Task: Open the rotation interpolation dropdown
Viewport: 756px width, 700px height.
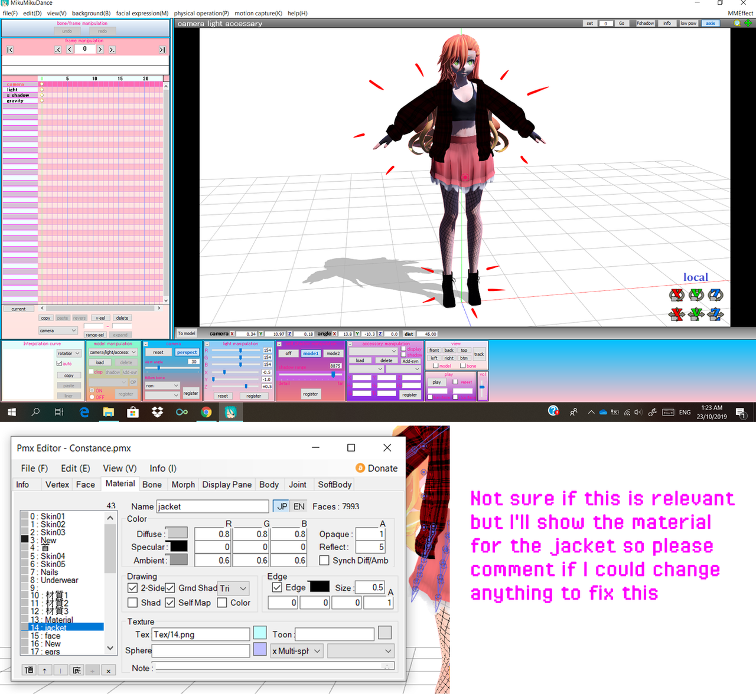Action: [x=69, y=354]
